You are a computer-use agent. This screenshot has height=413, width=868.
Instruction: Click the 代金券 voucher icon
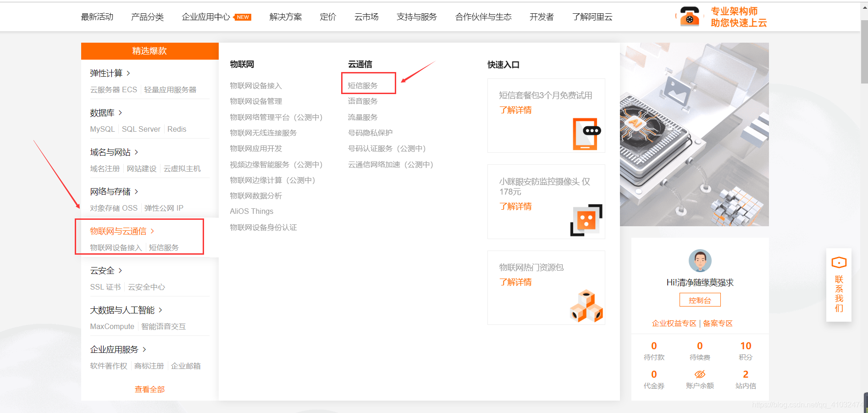[654, 374]
